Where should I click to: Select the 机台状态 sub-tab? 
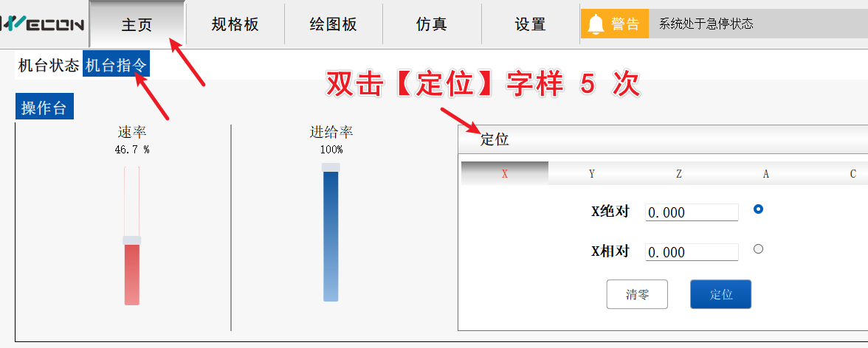pos(48,66)
